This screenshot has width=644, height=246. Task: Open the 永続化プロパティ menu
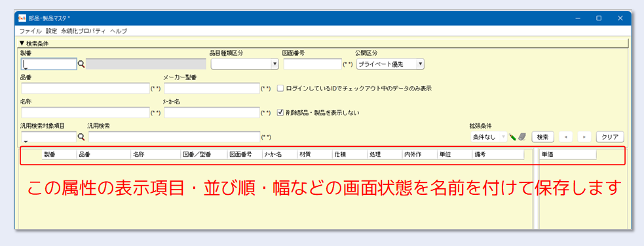pos(83,31)
